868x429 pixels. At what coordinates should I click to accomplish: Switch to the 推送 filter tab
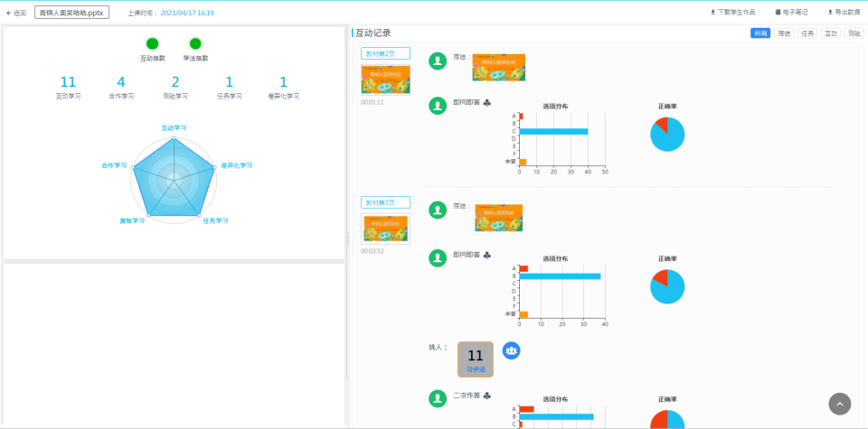tap(784, 33)
